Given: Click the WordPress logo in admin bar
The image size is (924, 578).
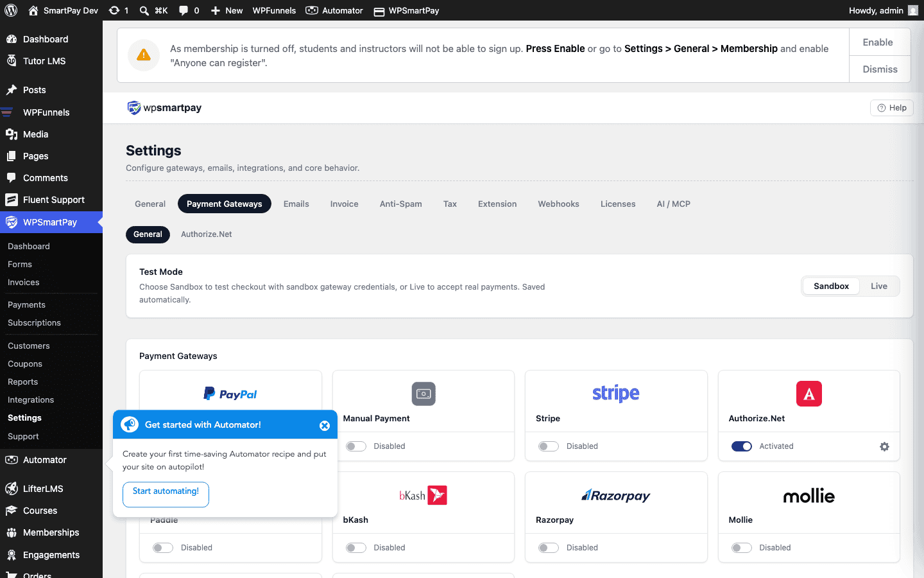Looking at the screenshot, I should (11, 10).
